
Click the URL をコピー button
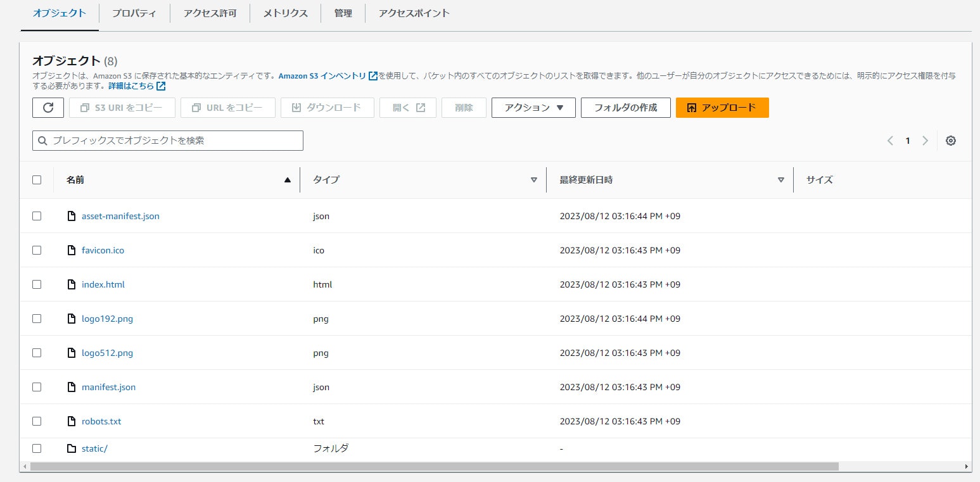(x=227, y=108)
